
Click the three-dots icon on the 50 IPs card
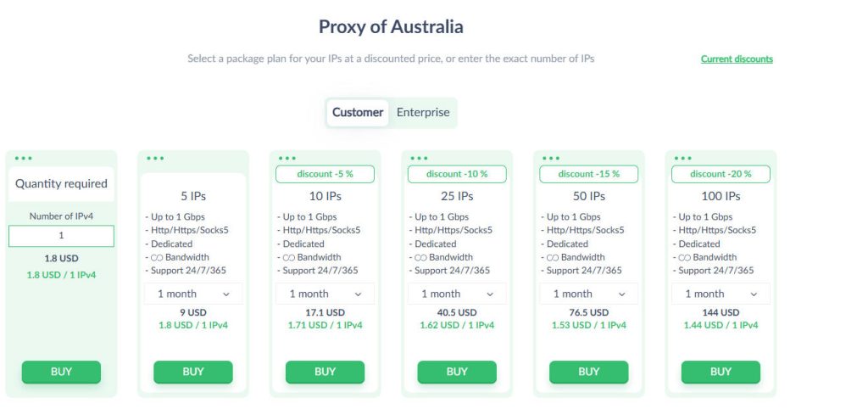coord(551,159)
